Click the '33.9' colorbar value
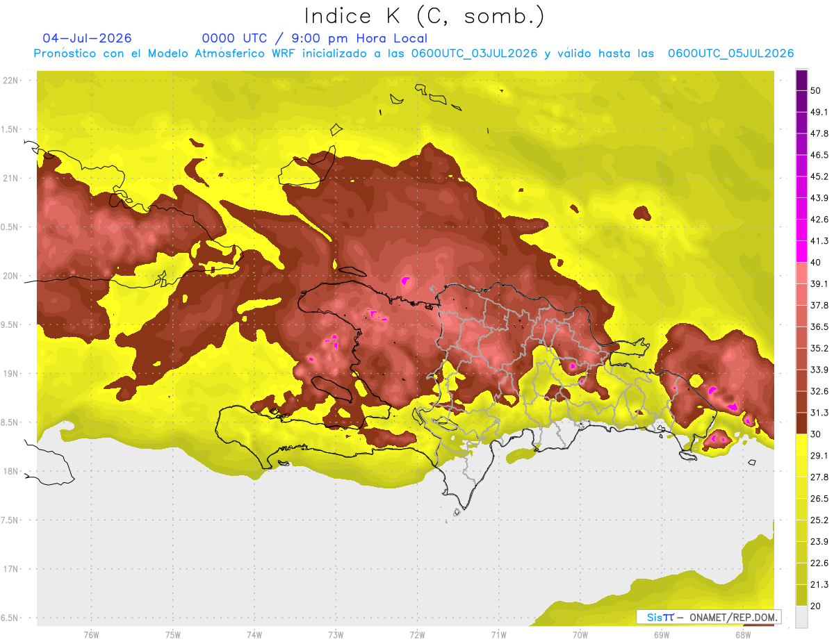The height and width of the screenshot is (644, 834). (x=819, y=370)
